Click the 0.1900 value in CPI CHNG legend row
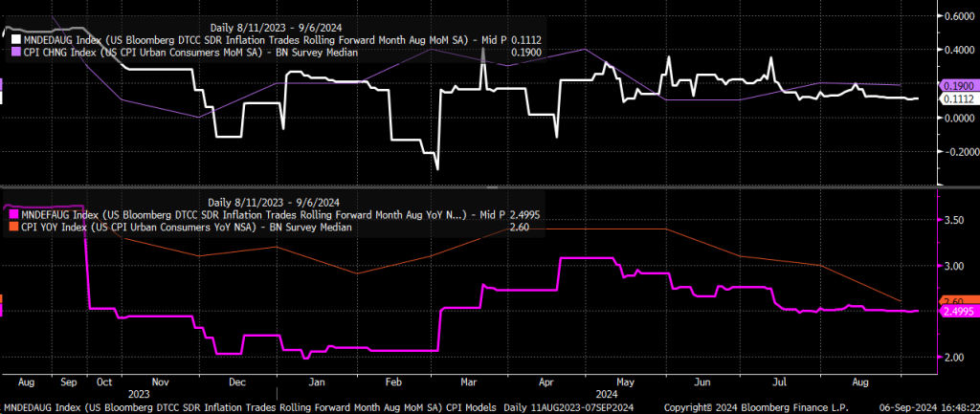Viewport: 980px width, 414px height. click(x=525, y=53)
